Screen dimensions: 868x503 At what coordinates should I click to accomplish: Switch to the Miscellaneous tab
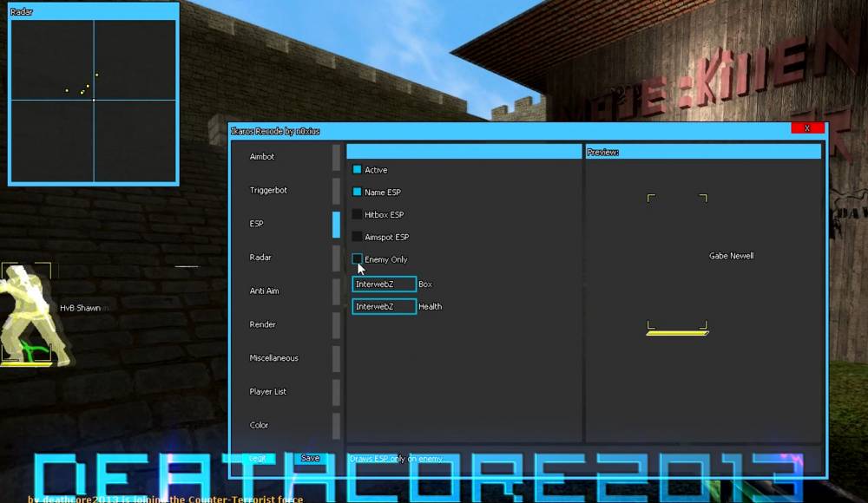(273, 358)
